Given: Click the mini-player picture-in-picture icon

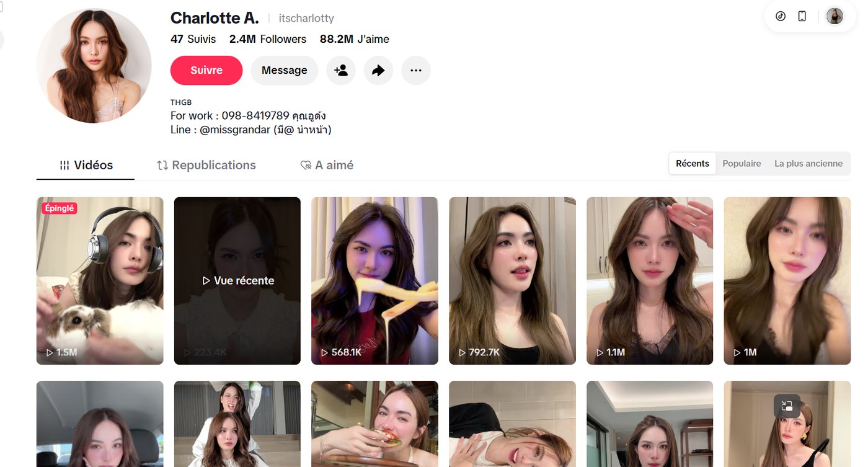Looking at the screenshot, I should [787, 406].
